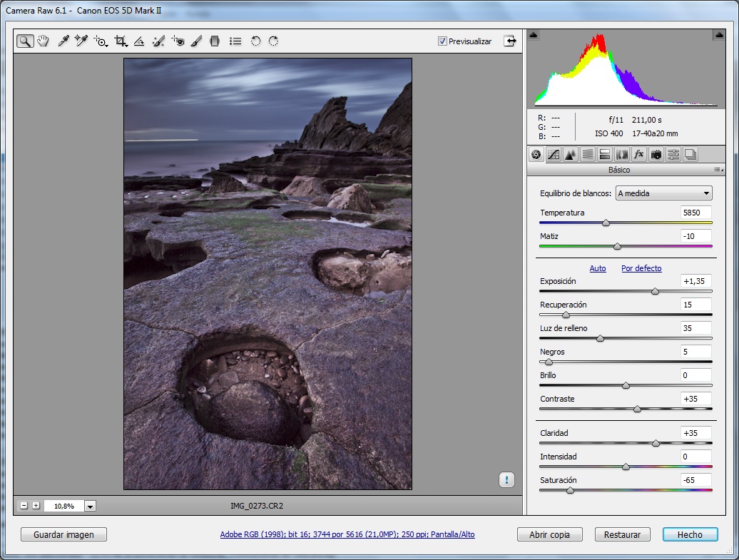Open the Equilibrio de blancos dropdown
The width and height of the screenshot is (739, 560).
664,193
